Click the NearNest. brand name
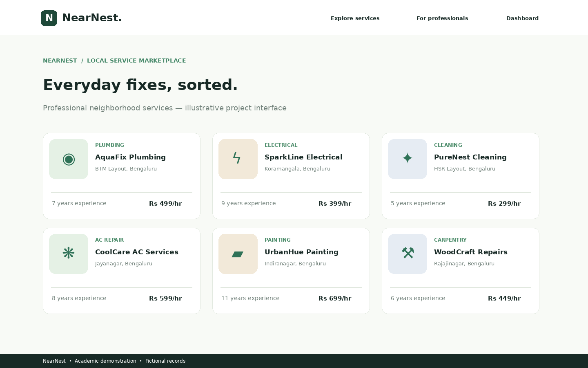 pyautogui.click(x=92, y=18)
